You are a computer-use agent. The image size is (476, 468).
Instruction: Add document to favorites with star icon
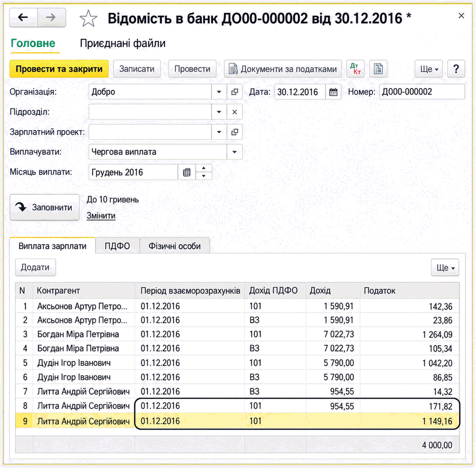tap(88, 19)
